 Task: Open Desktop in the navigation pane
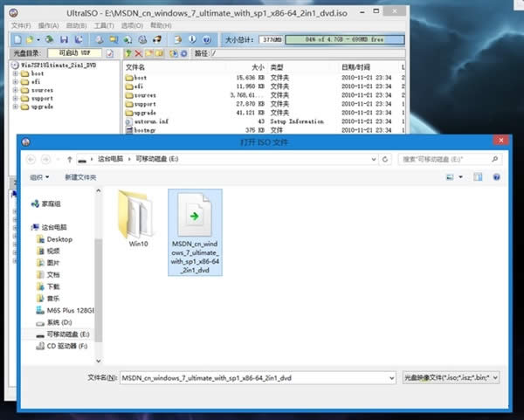pos(59,239)
